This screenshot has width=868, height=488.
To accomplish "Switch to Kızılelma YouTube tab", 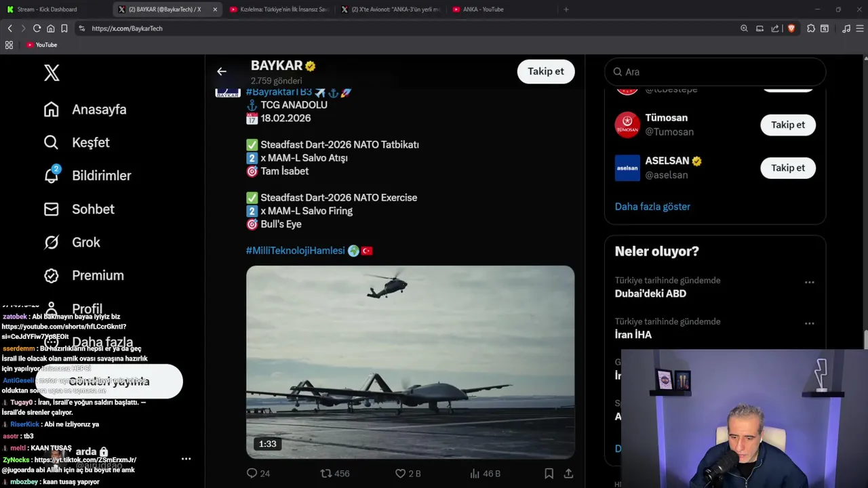I will click(x=278, y=9).
